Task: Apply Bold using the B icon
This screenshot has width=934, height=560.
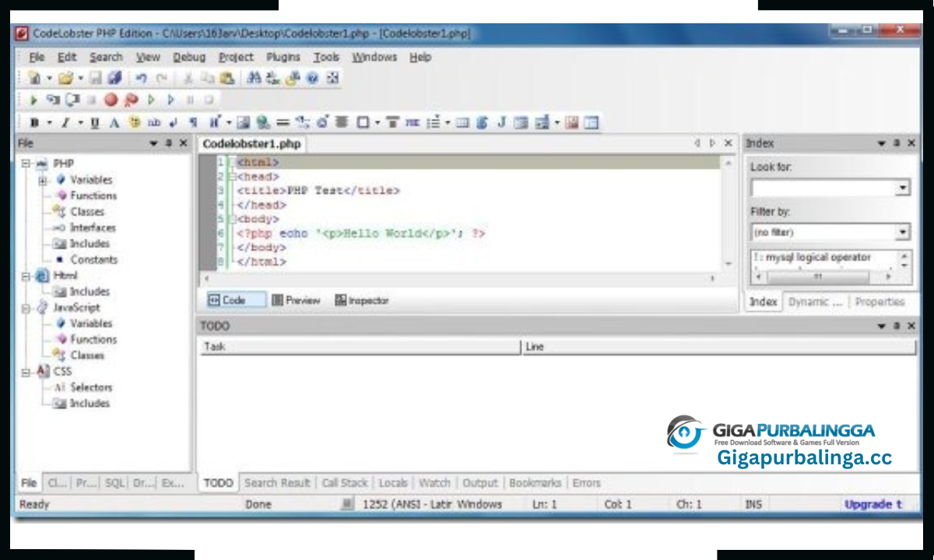Action: click(34, 122)
